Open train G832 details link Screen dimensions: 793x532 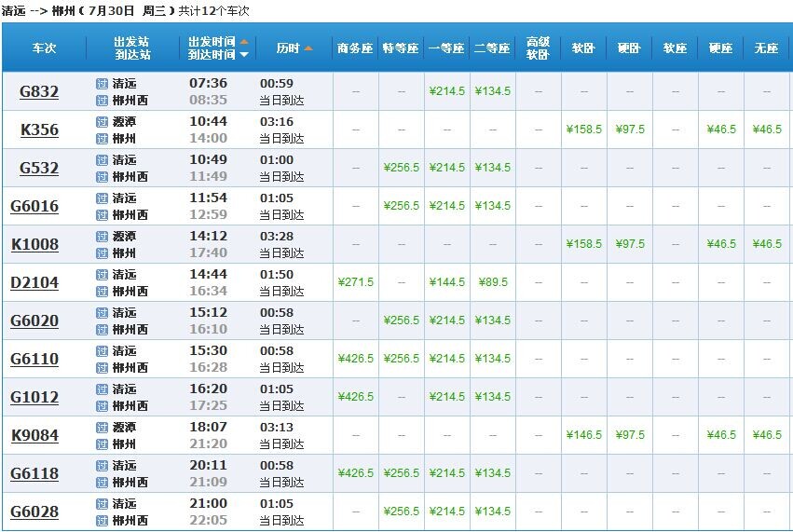[39, 91]
